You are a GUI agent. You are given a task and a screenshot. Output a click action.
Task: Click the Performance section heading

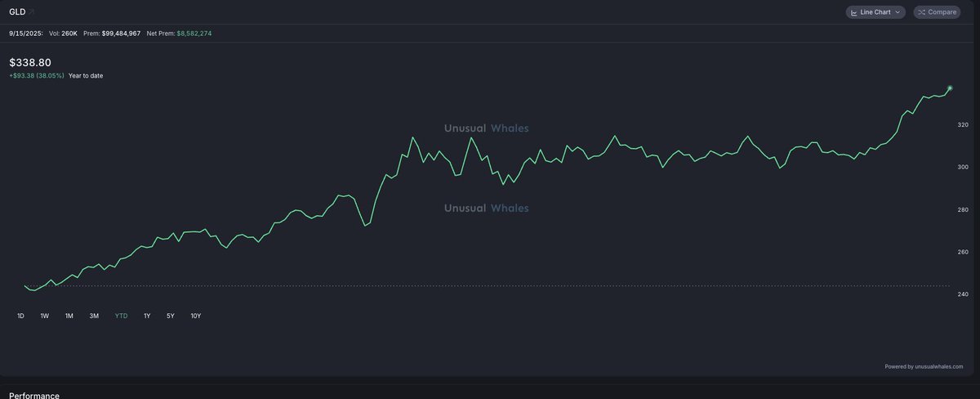click(34, 395)
